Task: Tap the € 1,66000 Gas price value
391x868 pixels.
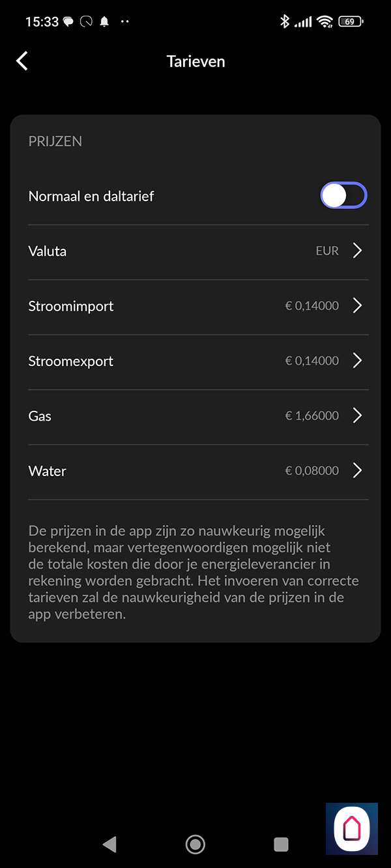Action: pos(311,416)
